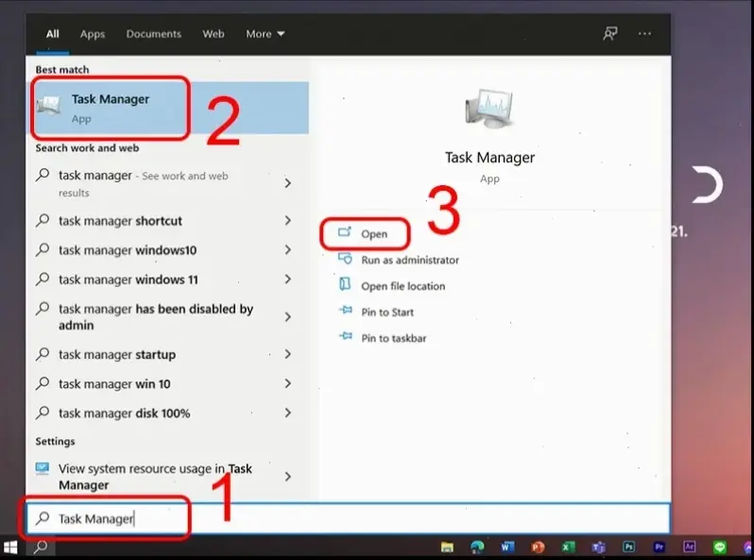
Task: Open File Explorer from the taskbar
Action: pos(447,547)
